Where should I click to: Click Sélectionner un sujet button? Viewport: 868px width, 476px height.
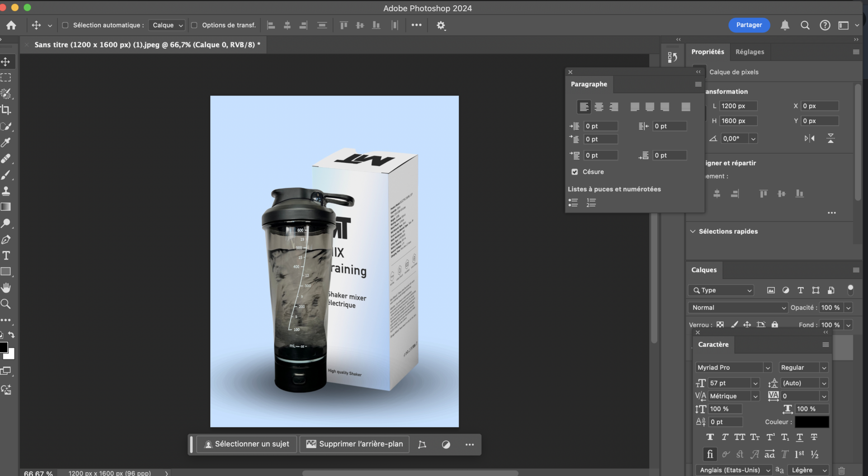coord(246,444)
